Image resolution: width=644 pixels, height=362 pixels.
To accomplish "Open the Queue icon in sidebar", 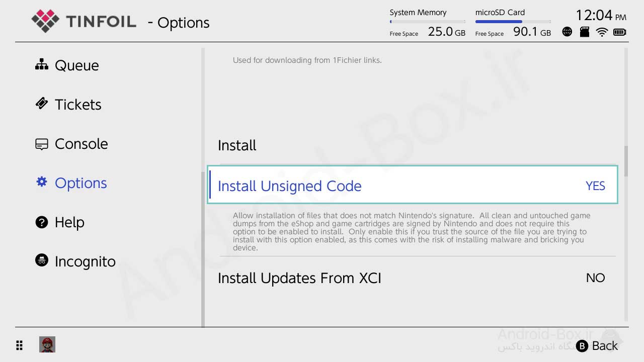I will click(x=41, y=65).
